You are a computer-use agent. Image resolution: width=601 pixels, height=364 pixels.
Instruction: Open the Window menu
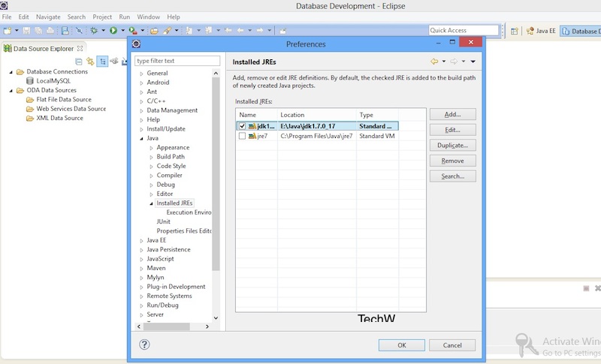pyautogui.click(x=148, y=17)
